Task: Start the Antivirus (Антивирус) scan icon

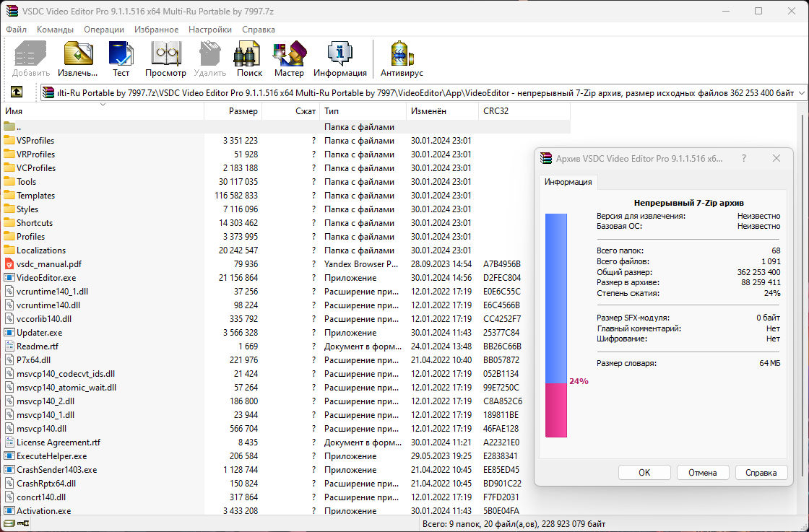Action: pyautogui.click(x=402, y=53)
